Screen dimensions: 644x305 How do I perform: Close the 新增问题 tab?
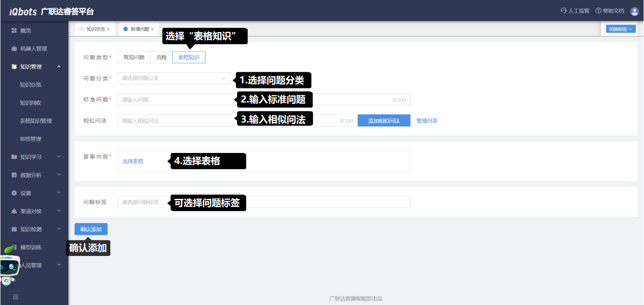click(x=152, y=29)
